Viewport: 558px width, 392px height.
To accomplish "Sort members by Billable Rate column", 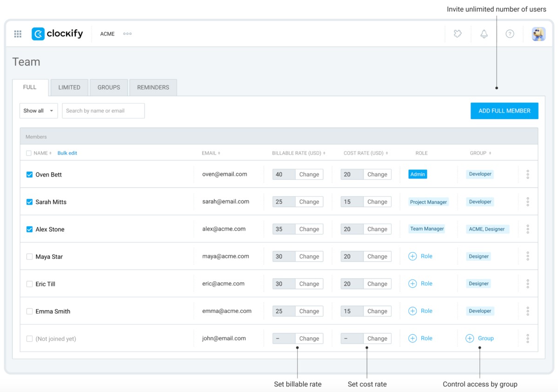I will [299, 153].
